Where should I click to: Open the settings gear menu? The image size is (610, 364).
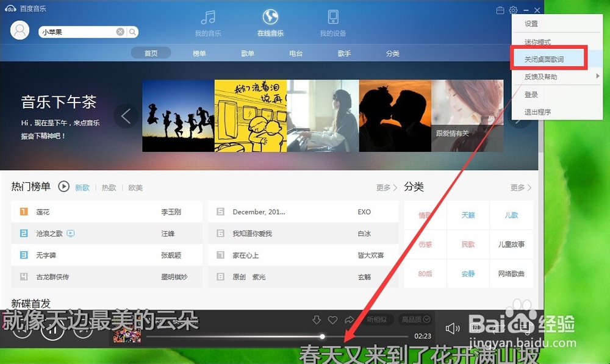514,10
